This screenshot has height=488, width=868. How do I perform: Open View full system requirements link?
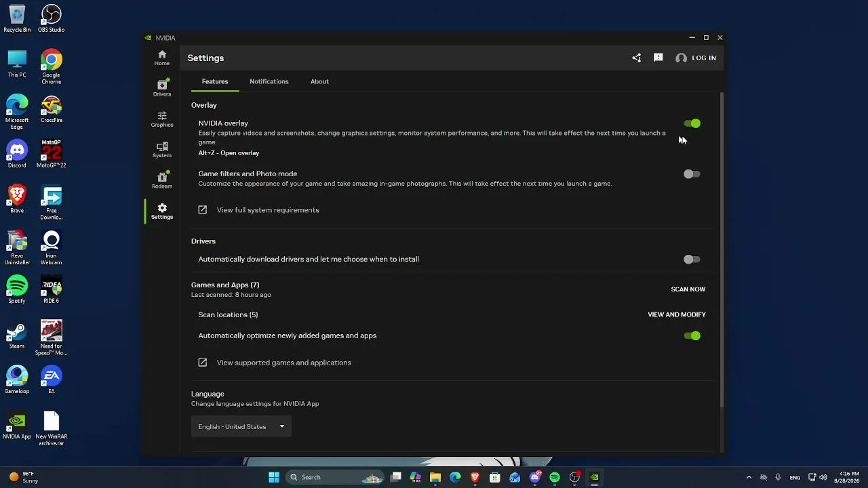click(268, 210)
